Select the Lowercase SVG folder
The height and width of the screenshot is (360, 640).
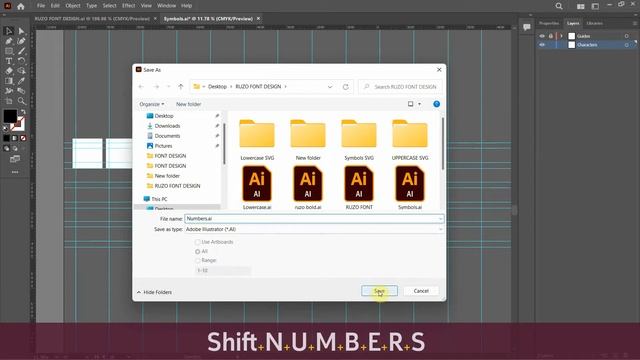coord(257,140)
